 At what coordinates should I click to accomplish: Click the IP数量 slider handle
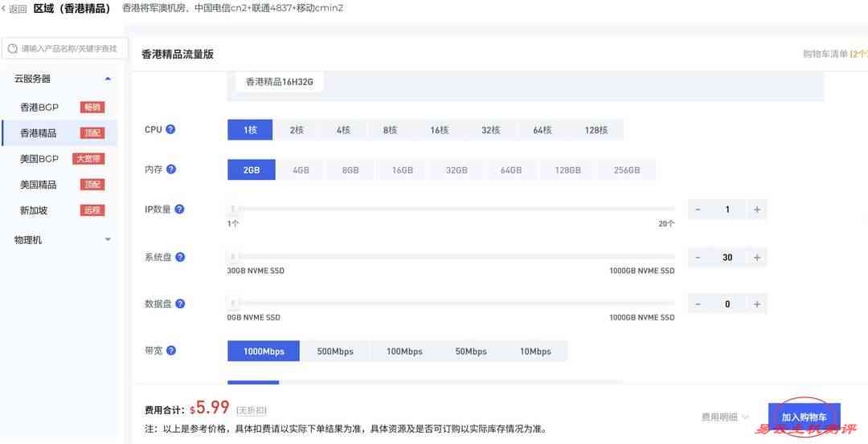(233, 209)
